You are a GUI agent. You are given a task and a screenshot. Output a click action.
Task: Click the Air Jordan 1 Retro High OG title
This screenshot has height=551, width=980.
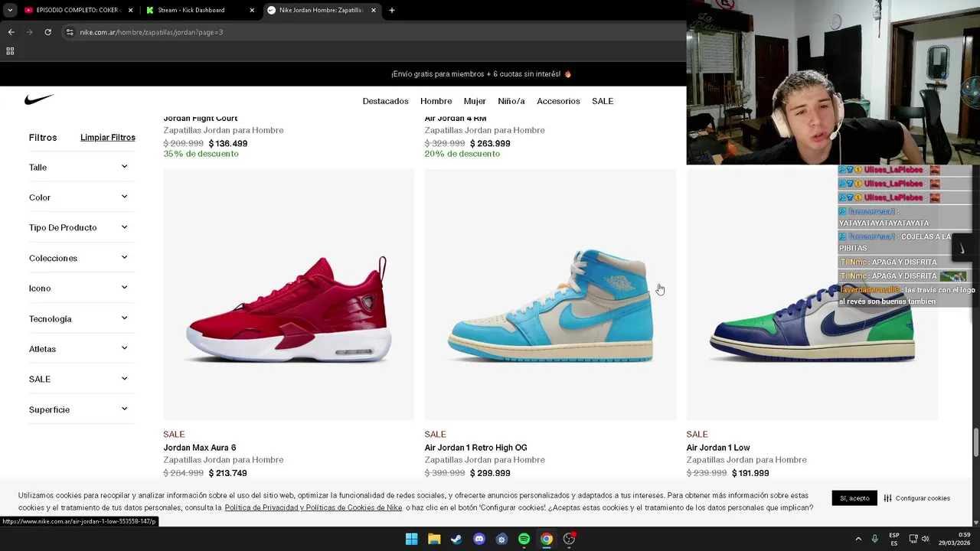point(476,448)
